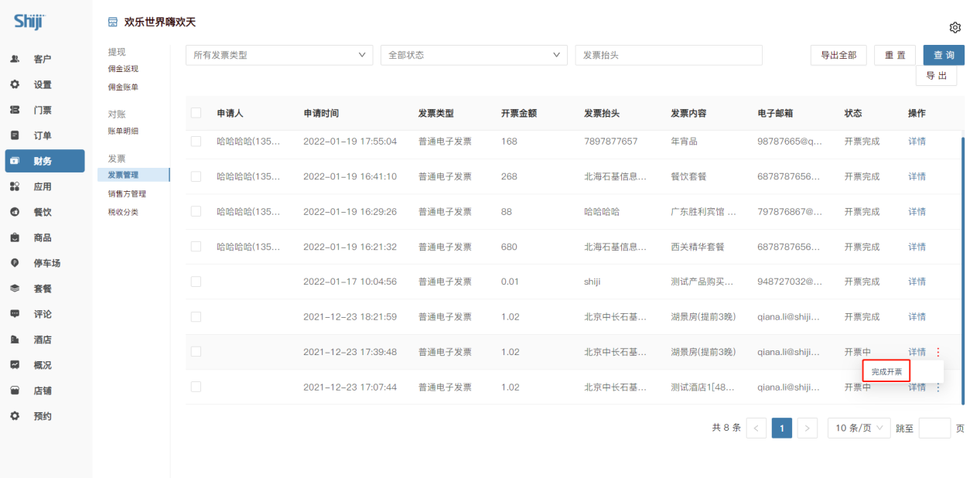Click the table's vertical scrollbar
The height and width of the screenshot is (478, 980).
962,271
